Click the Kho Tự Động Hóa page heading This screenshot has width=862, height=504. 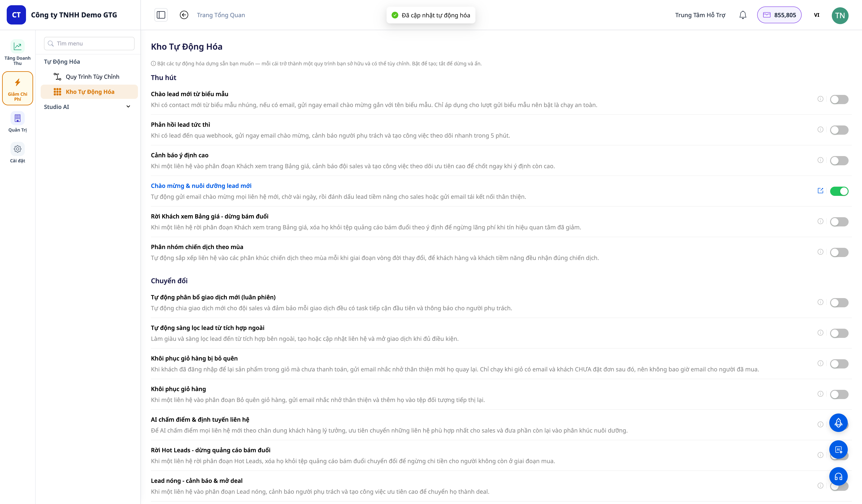pyautogui.click(x=186, y=47)
